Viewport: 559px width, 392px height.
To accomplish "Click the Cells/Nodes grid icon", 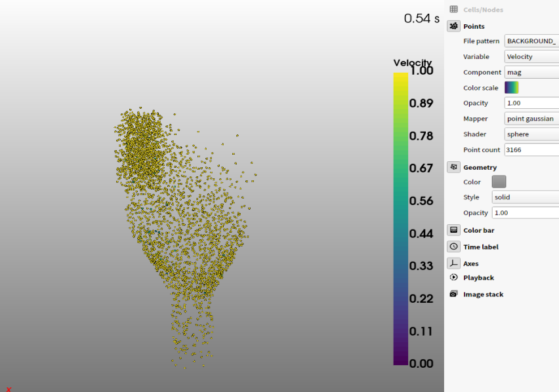I will 453,10.
